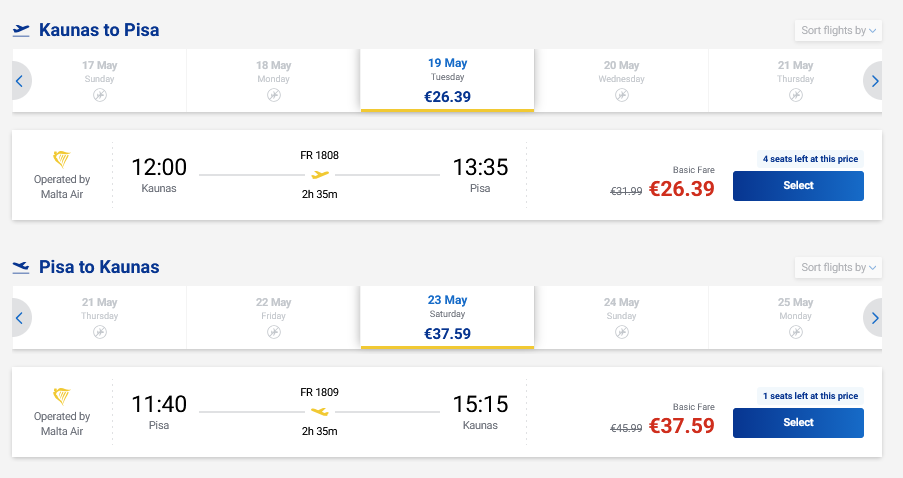Click the no-flight icon under 17 May
Viewport: 903px width, 478px height.
click(x=99, y=95)
